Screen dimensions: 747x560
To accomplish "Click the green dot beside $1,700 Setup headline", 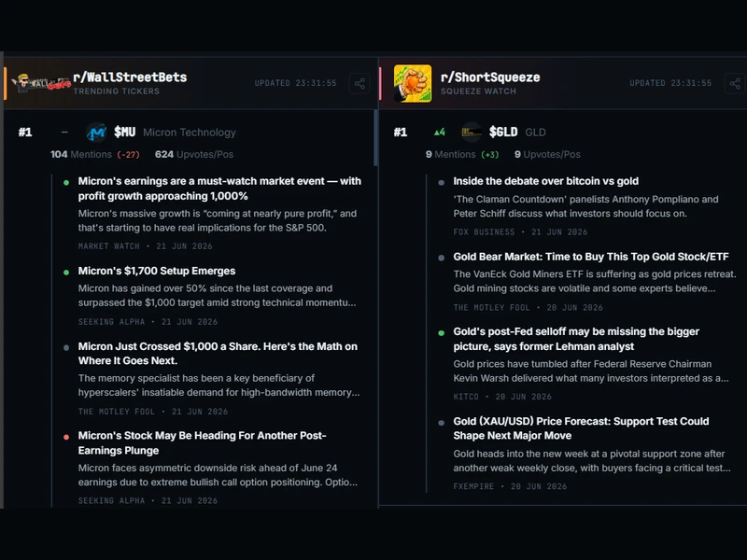I will coord(66,272).
